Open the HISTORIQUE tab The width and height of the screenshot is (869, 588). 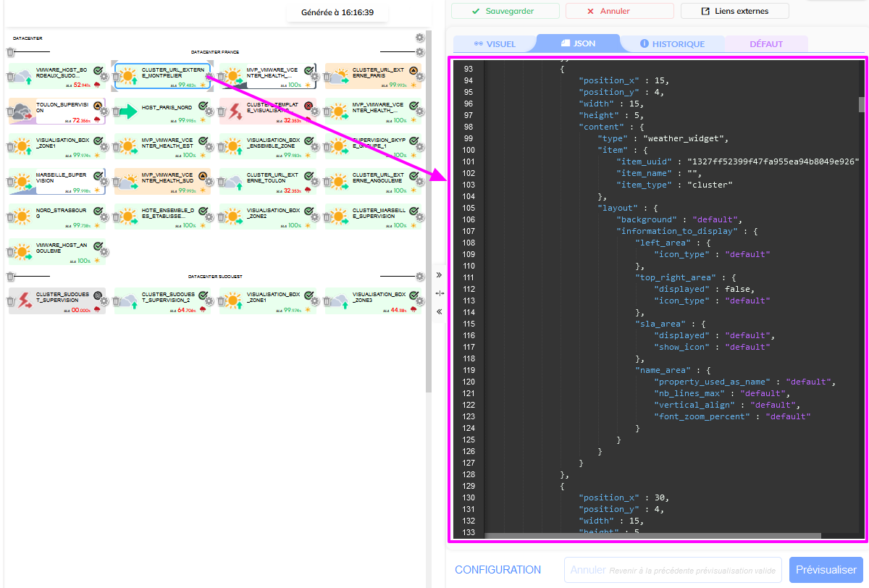point(672,43)
